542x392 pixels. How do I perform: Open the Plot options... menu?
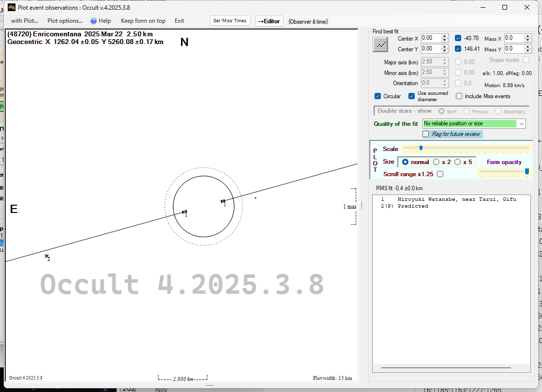(65, 21)
